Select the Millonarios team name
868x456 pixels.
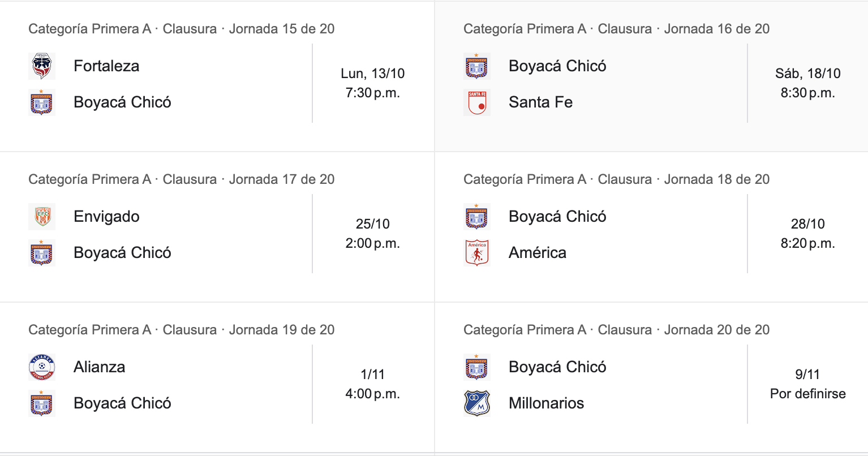[x=546, y=403]
